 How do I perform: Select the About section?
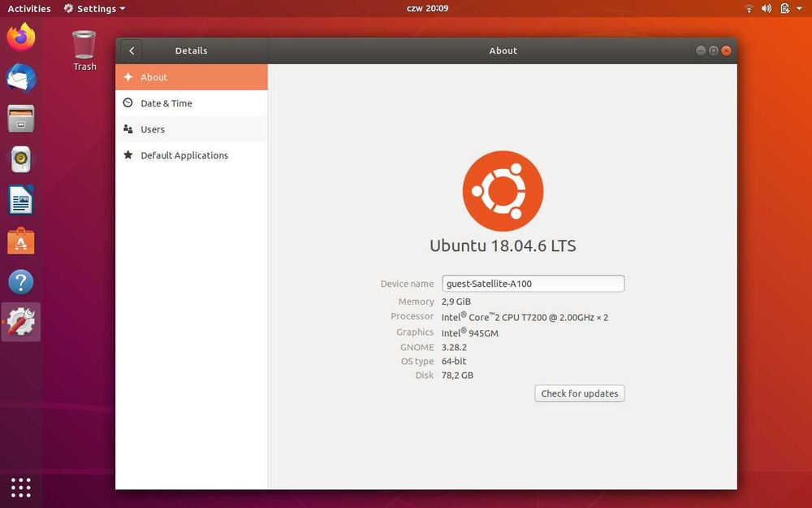point(192,77)
